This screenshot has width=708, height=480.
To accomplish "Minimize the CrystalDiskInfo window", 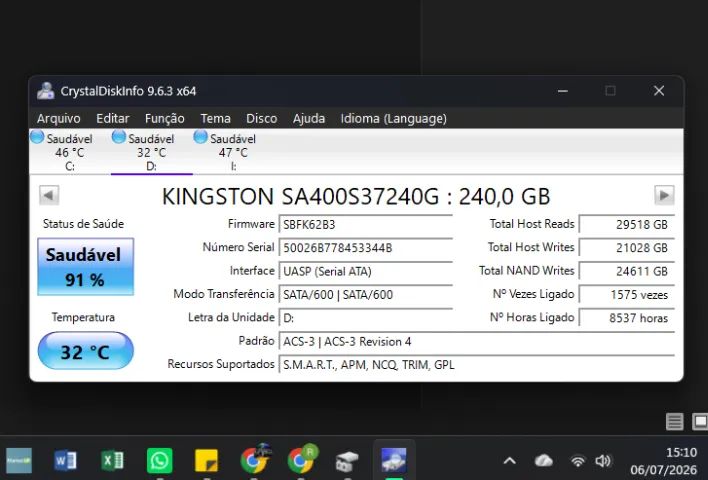I will pyautogui.click(x=563, y=91).
